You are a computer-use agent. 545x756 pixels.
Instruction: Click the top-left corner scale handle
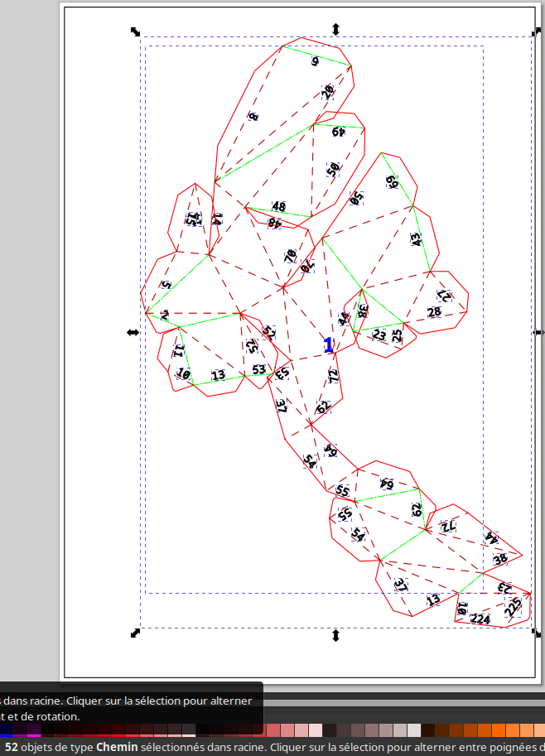(136, 31)
